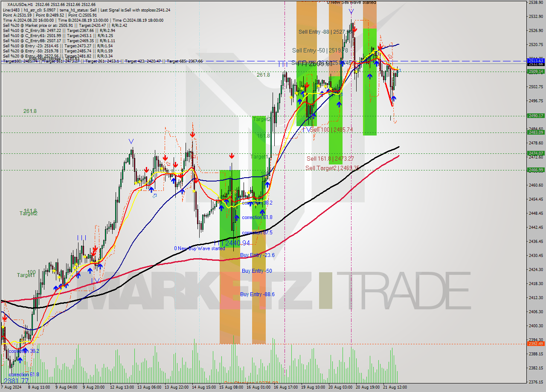This screenshot has width=546, height=392.
Task: Select the 'Time A:2024.08.20 16:00:00' text
Action: pyautogui.click(x=28, y=20)
